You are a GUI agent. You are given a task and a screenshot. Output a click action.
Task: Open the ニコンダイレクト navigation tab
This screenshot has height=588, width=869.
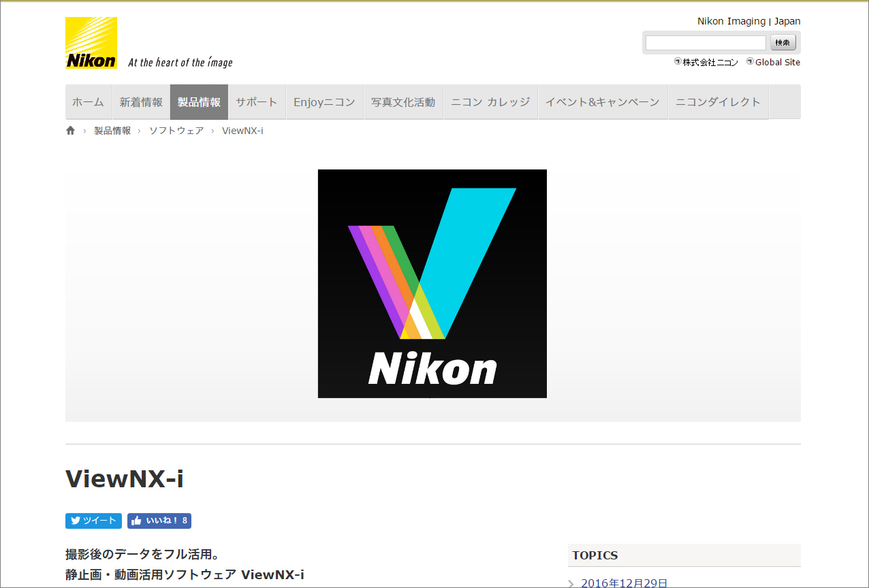point(718,102)
